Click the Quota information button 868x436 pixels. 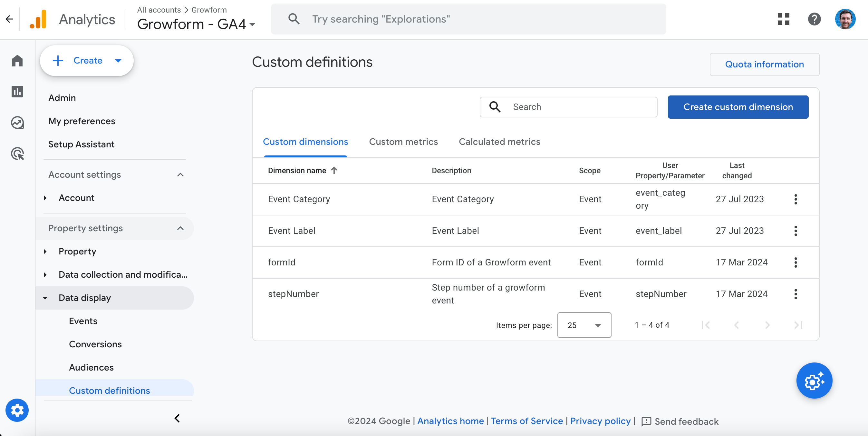(x=764, y=64)
